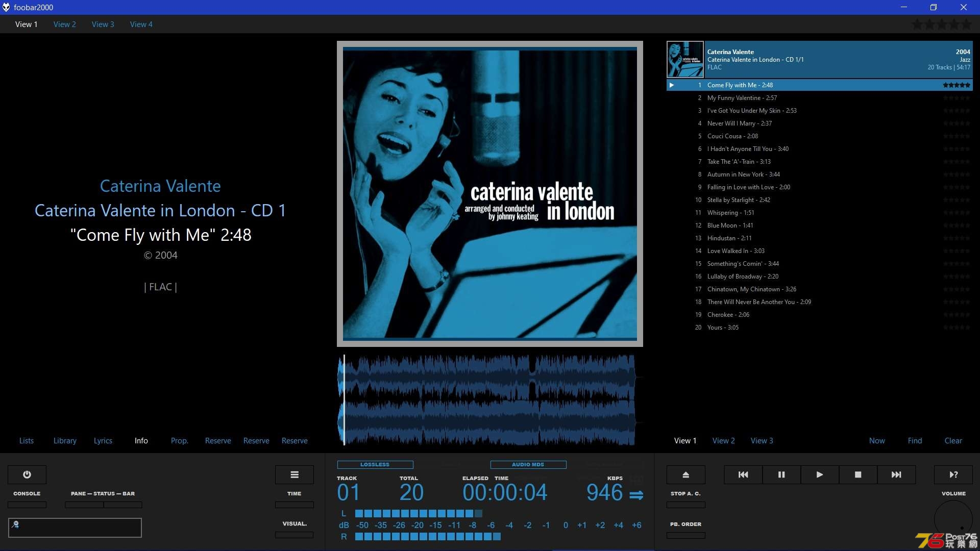Select track Lullaby of Broadway
Screen dimensions: 980x551
click(x=820, y=277)
